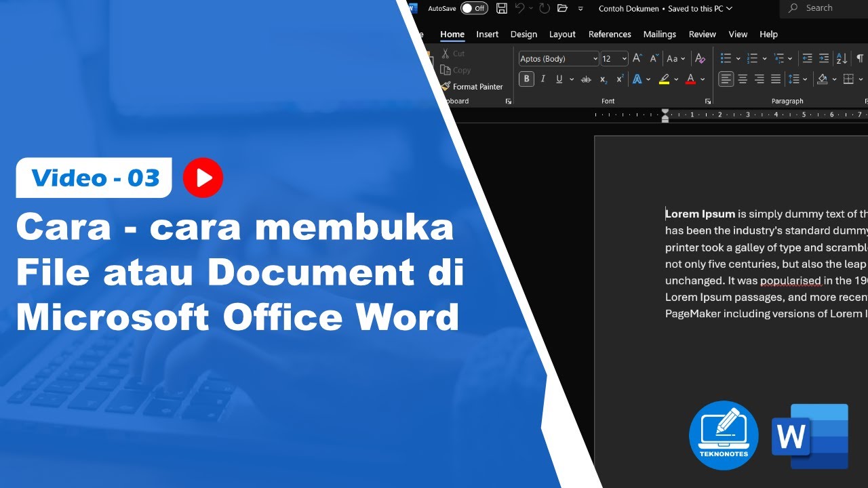This screenshot has height=488, width=868.
Task: Undo the last action in Word
Action: [519, 8]
